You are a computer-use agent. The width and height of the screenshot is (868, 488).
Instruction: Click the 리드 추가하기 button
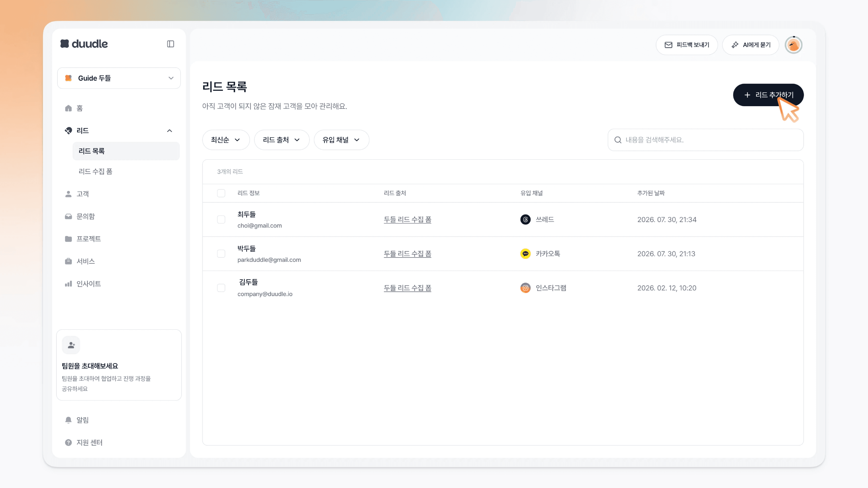pyautogui.click(x=768, y=95)
